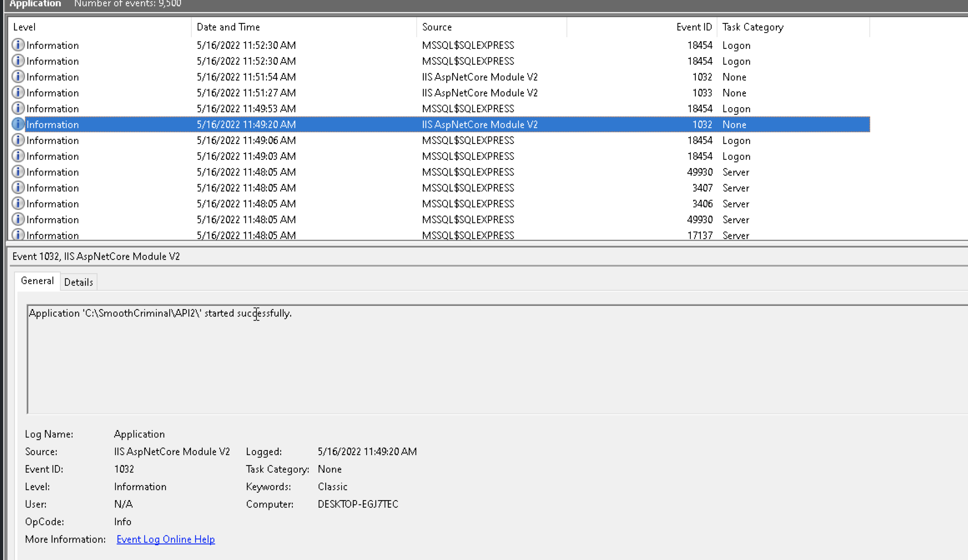The height and width of the screenshot is (560, 968).
Task: Sort by the Level column header
Action: pos(24,27)
